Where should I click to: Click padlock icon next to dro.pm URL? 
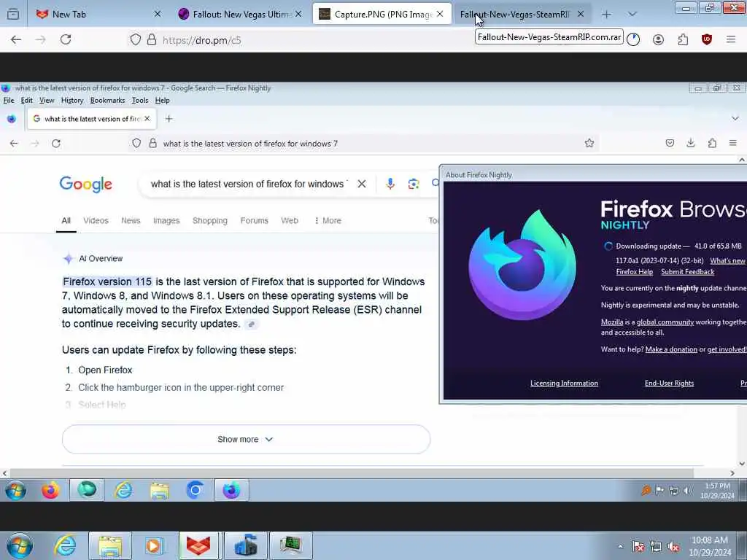click(x=152, y=39)
